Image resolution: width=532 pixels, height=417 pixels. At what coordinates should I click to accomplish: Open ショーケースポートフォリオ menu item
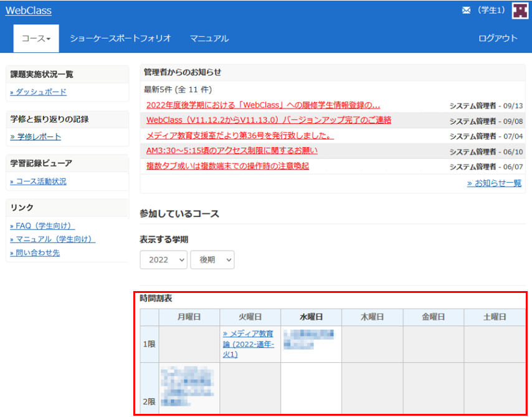[x=120, y=39]
